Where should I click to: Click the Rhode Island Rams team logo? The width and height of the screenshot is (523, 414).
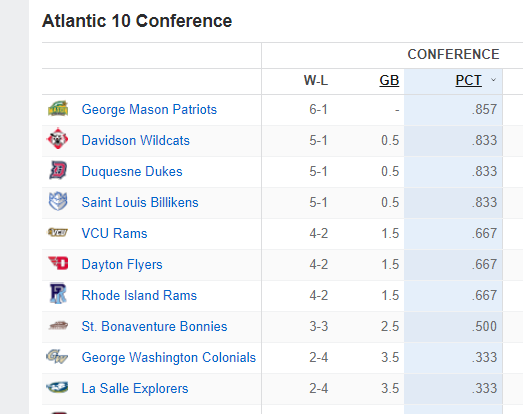[x=58, y=294]
